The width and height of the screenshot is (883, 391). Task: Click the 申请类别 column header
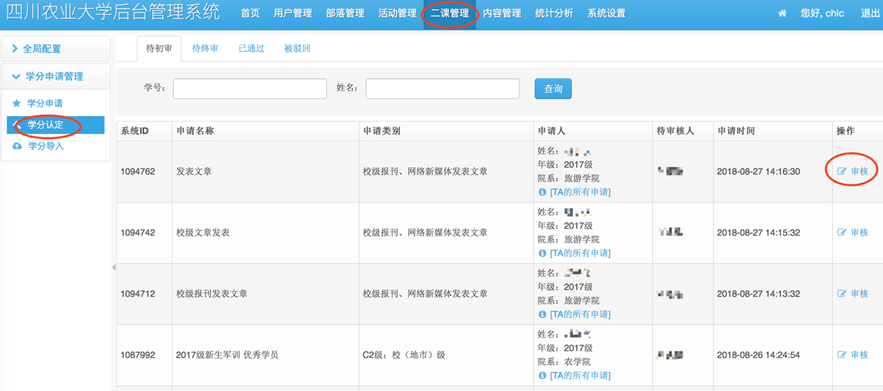382,131
